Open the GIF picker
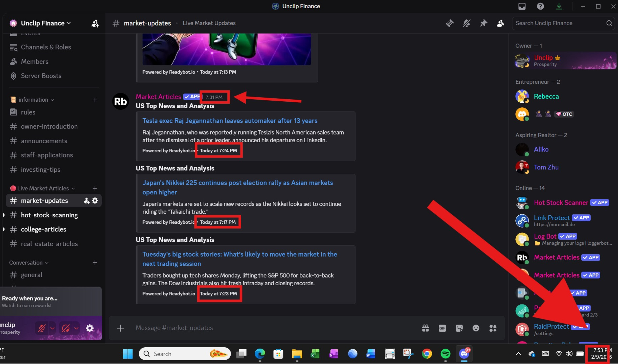 442,328
